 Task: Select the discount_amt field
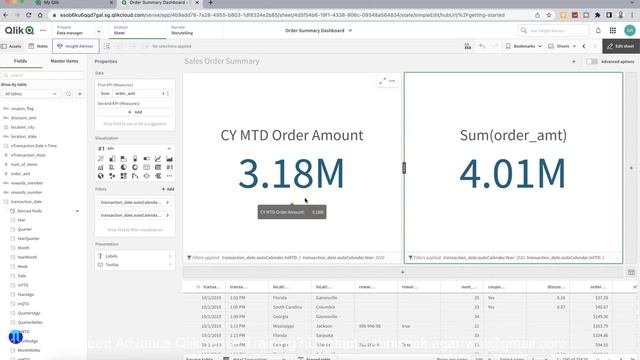tap(23, 118)
